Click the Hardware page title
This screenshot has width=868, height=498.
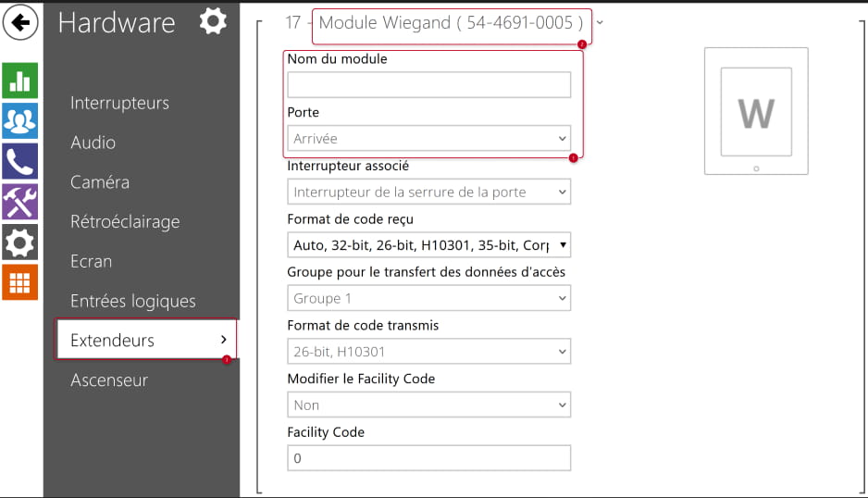click(x=117, y=23)
